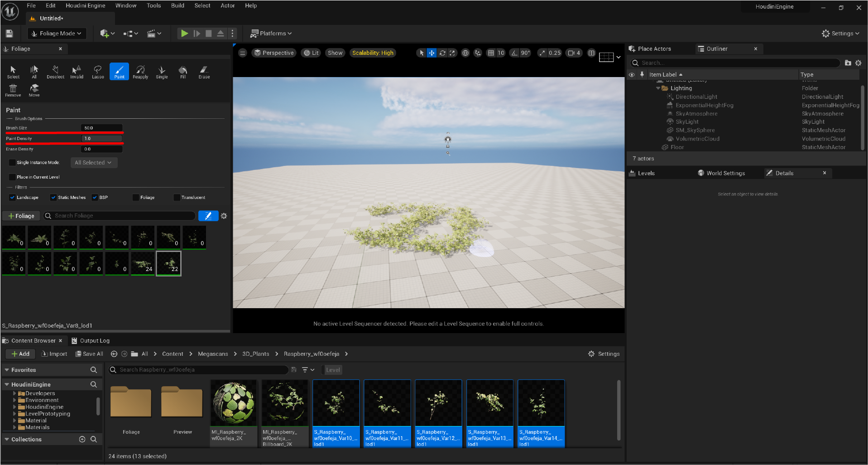
Task: Open the Perspective viewport dropdown
Action: 273,53
